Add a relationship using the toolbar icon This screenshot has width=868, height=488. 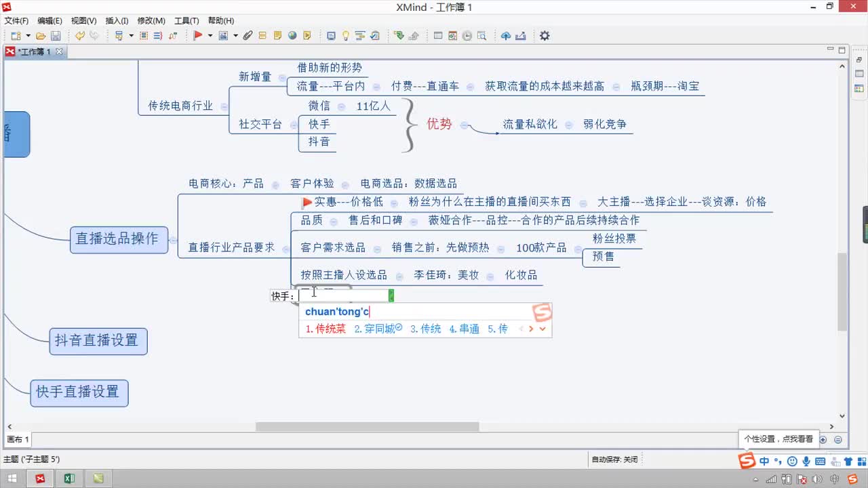(x=173, y=35)
